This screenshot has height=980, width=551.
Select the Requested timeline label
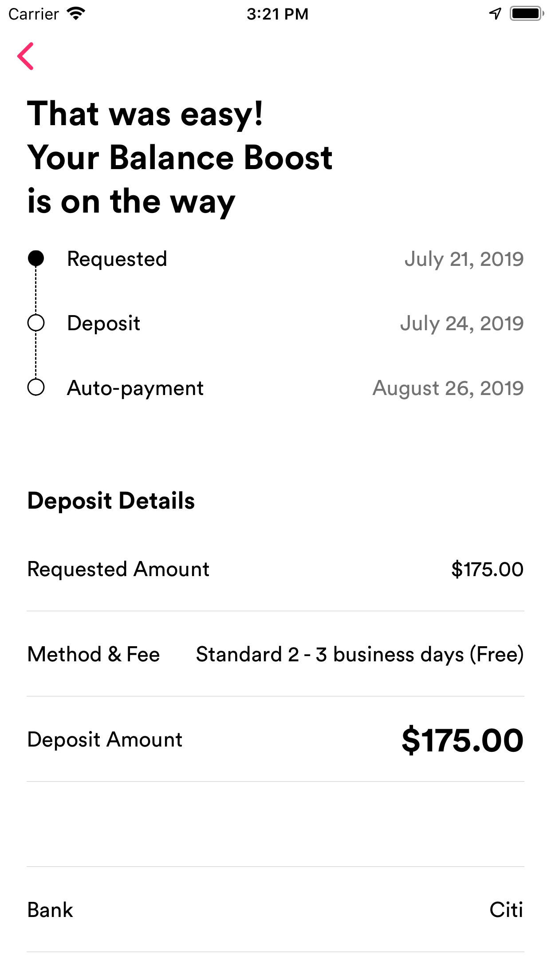pos(117,259)
